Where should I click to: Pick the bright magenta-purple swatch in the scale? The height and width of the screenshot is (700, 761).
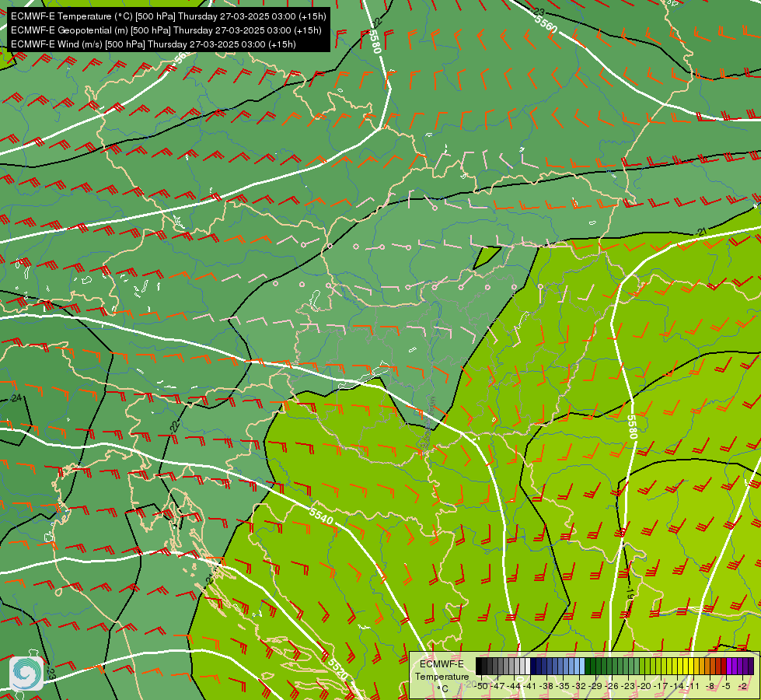(x=729, y=666)
